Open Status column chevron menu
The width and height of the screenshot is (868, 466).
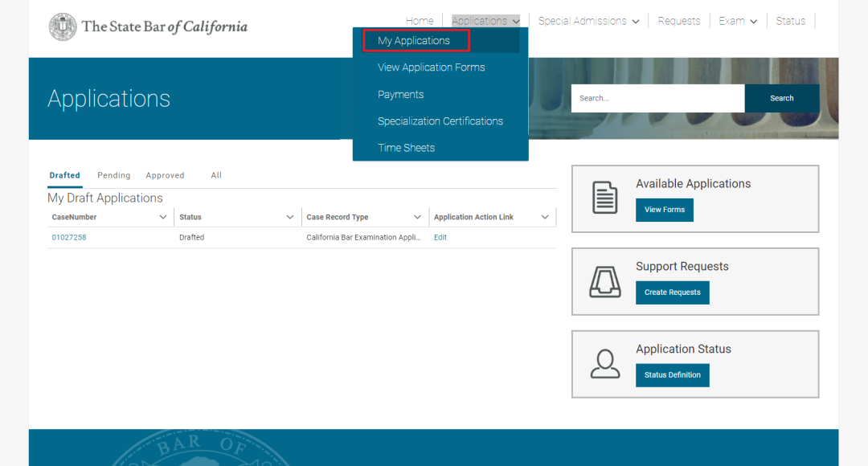click(x=289, y=217)
